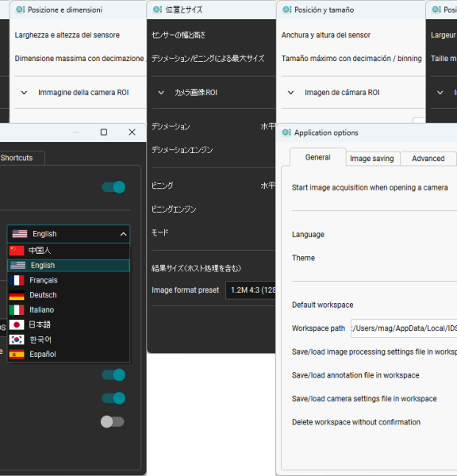This screenshot has height=476, width=457.
Task: Click the モード label
Action: pyautogui.click(x=159, y=232)
